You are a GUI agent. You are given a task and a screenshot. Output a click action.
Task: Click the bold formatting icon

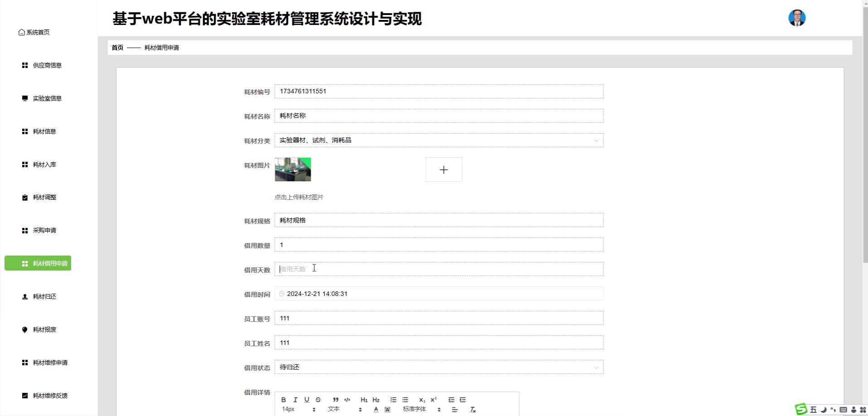click(x=284, y=400)
